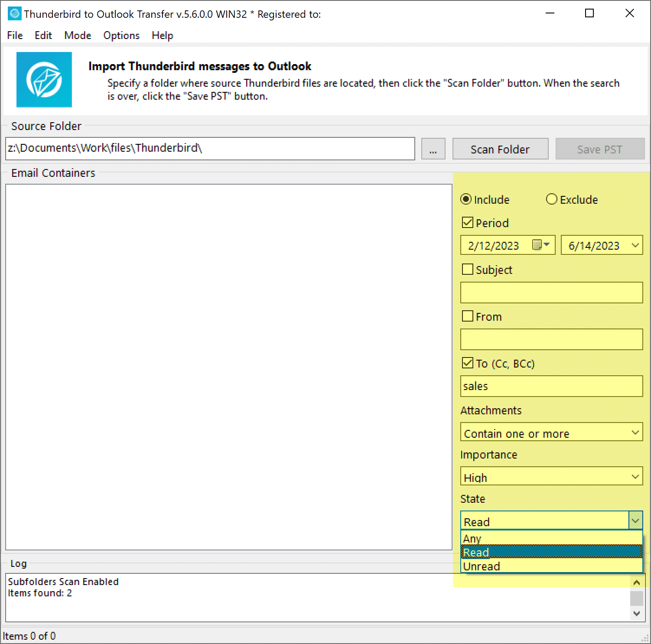Minimize the application window
This screenshot has width=651, height=644.
(x=550, y=13)
